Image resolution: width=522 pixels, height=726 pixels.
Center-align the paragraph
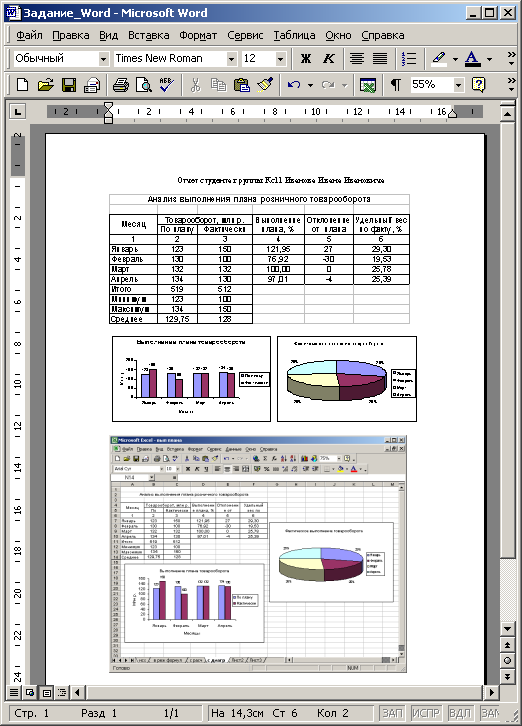tap(357, 59)
